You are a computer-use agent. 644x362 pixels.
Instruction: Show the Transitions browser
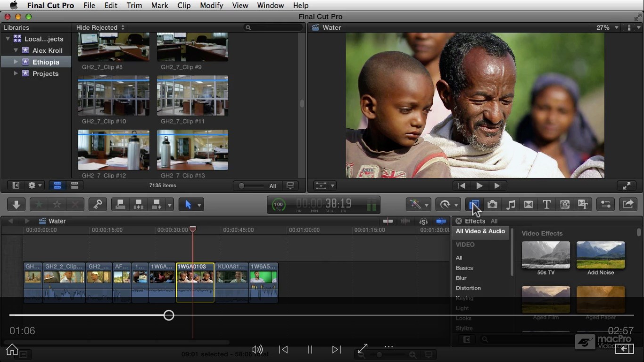pos(528,205)
